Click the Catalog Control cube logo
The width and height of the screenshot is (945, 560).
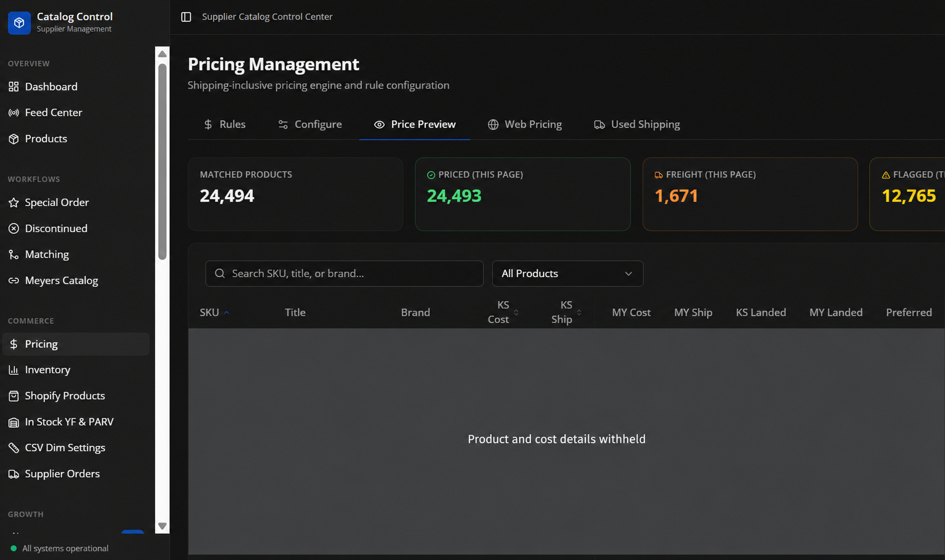(x=19, y=23)
